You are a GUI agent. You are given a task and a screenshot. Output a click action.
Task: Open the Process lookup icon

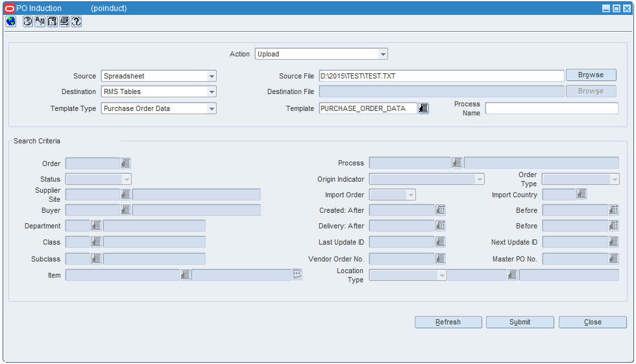[x=457, y=163]
